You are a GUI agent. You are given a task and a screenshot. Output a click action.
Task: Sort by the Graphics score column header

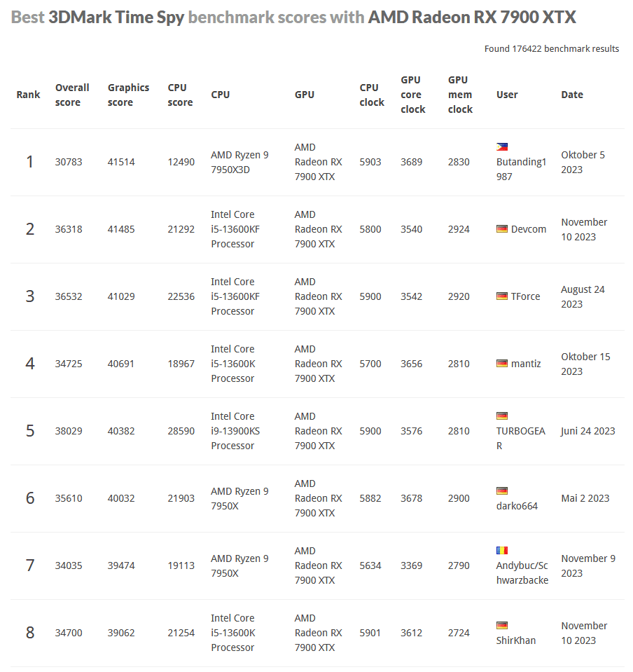128,95
